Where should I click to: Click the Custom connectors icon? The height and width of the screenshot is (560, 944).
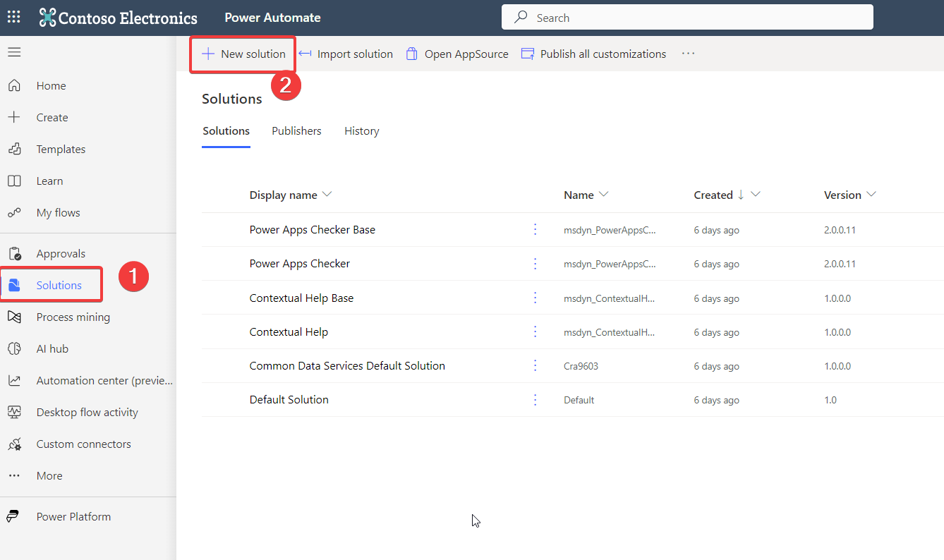[x=14, y=444]
